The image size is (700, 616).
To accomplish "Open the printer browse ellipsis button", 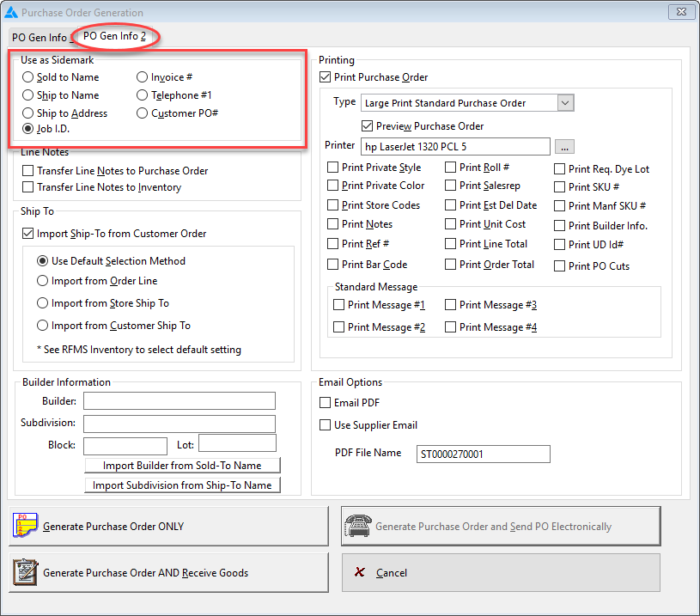I will pyautogui.click(x=564, y=146).
